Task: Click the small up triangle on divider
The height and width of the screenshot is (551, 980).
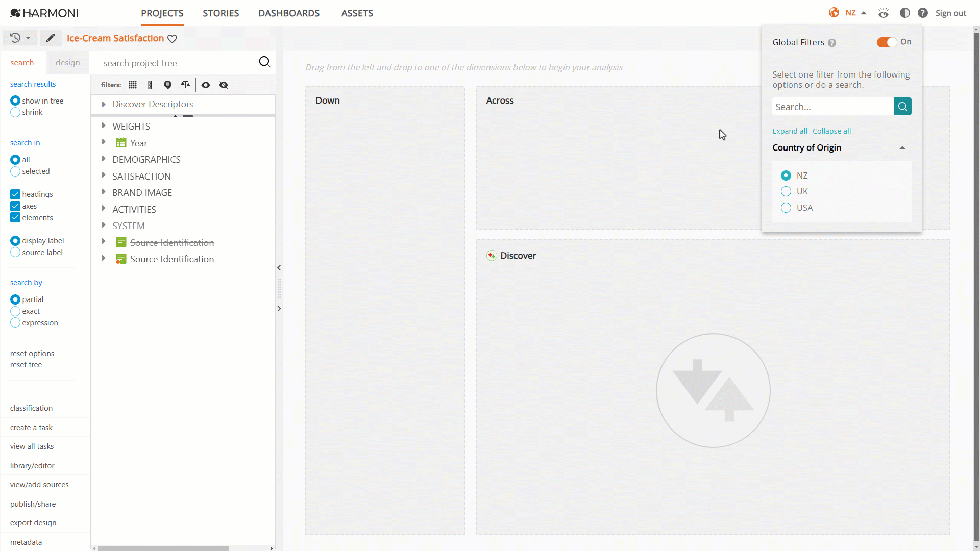Action: pyautogui.click(x=176, y=116)
